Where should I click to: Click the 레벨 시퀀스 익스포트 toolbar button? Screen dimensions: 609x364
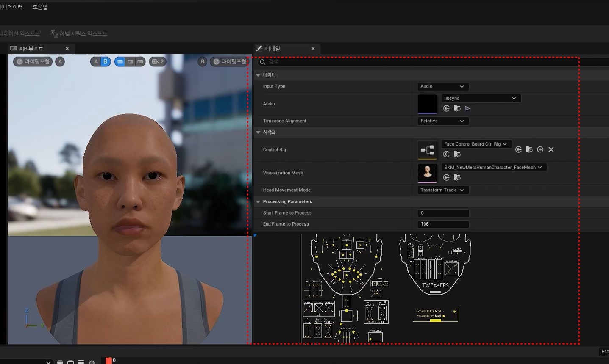pos(78,33)
